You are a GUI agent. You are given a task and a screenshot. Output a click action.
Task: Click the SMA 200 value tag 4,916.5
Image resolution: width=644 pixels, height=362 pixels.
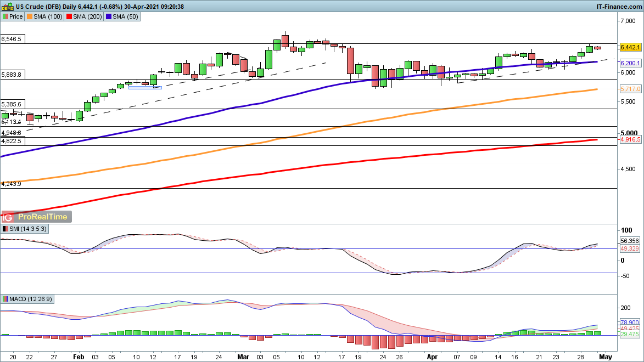click(630, 139)
